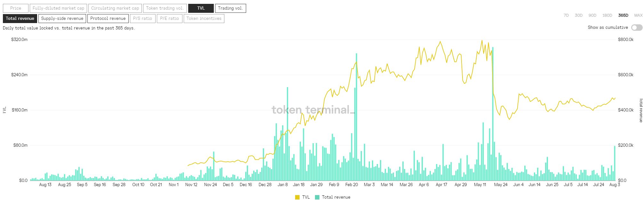Toggle the Show as cumulative switch

(637, 28)
